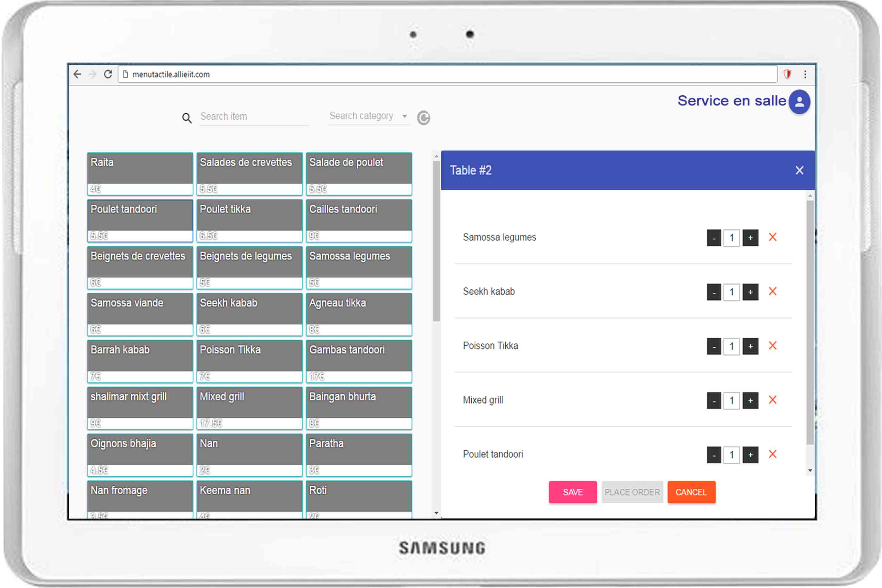Add Gambas tandoori menu tile

(x=359, y=361)
